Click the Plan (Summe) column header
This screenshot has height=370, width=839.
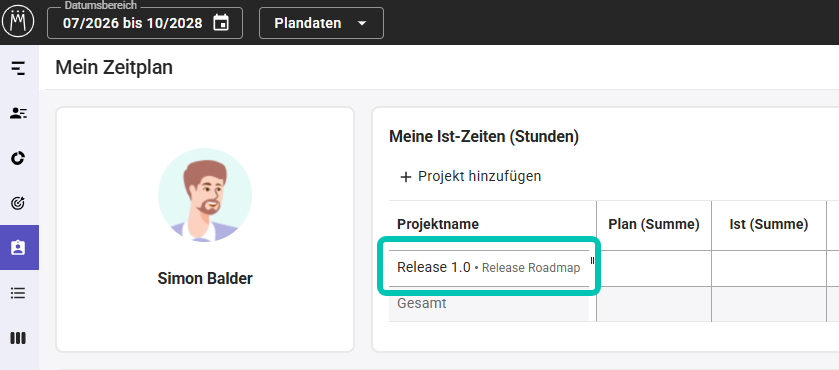click(654, 225)
